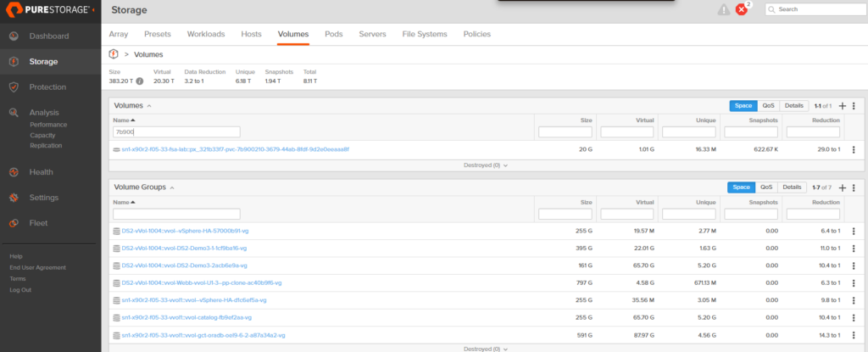Image resolution: width=868 pixels, height=352 pixels.
Task: Click the info icon beside Size value
Action: click(140, 81)
